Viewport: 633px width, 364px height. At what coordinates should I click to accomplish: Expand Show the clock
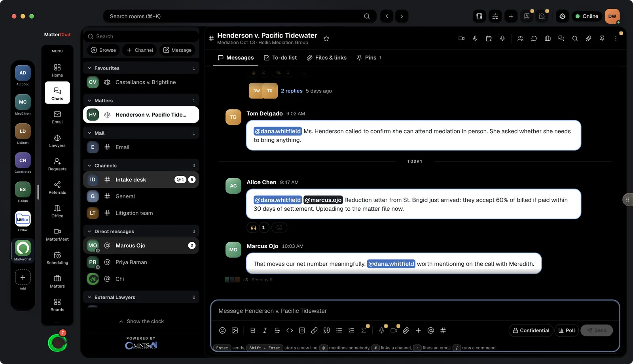click(141, 321)
